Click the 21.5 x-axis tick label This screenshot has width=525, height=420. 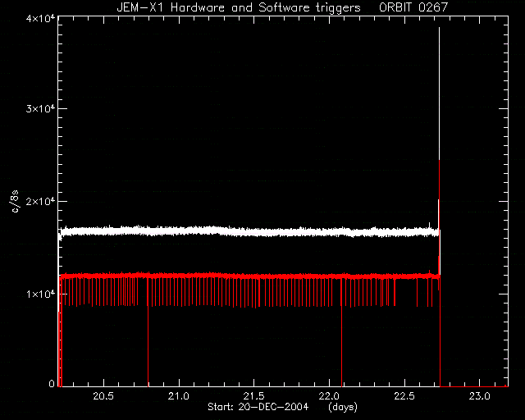pos(253,396)
